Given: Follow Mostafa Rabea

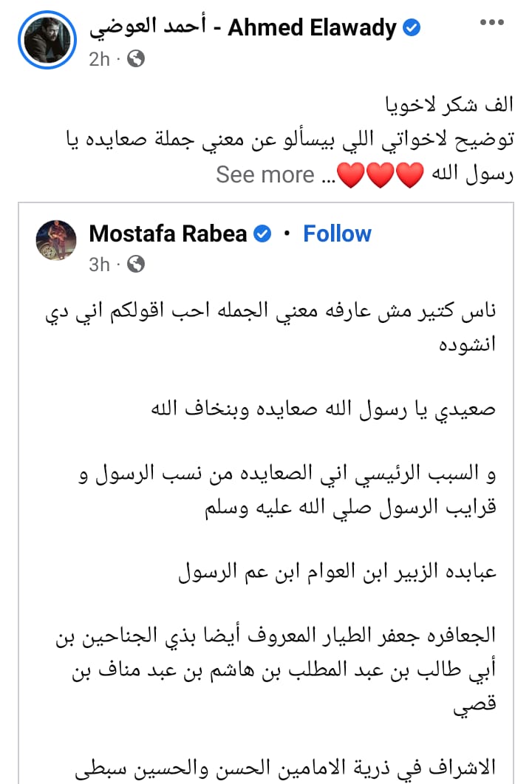Looking at the screenshot, I should click(x=337, y=234).
